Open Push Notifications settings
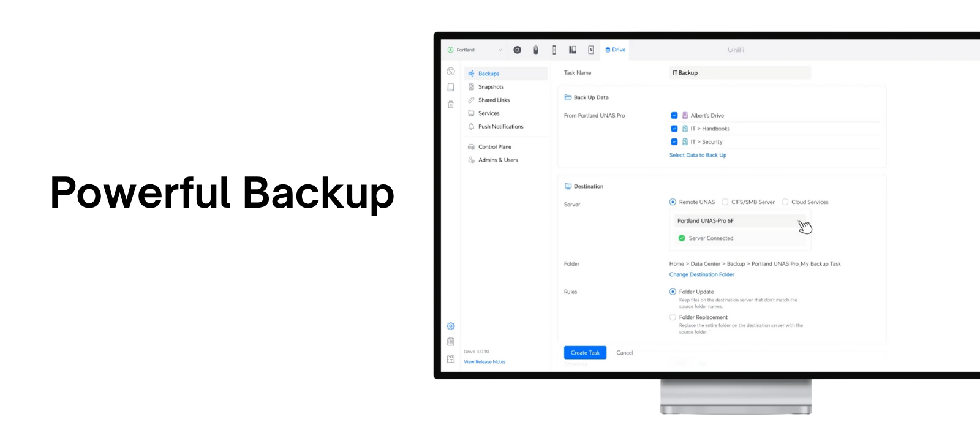 coord(505,127)
